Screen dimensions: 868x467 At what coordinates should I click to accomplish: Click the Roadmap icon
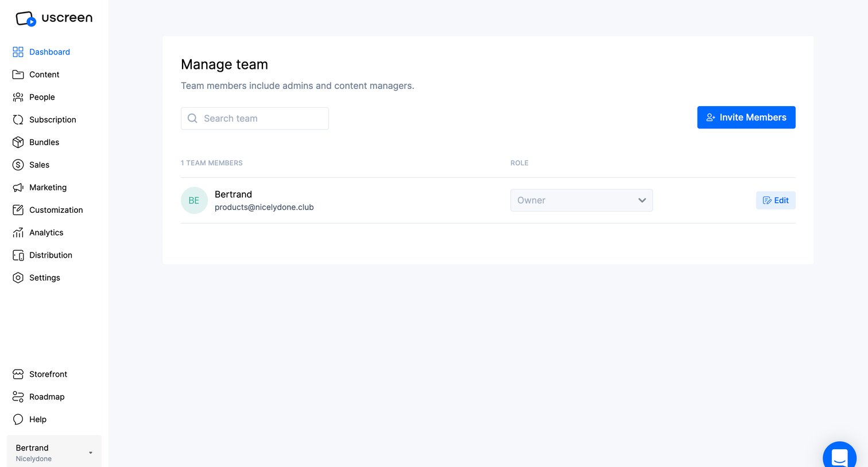[x=18, y=397]
